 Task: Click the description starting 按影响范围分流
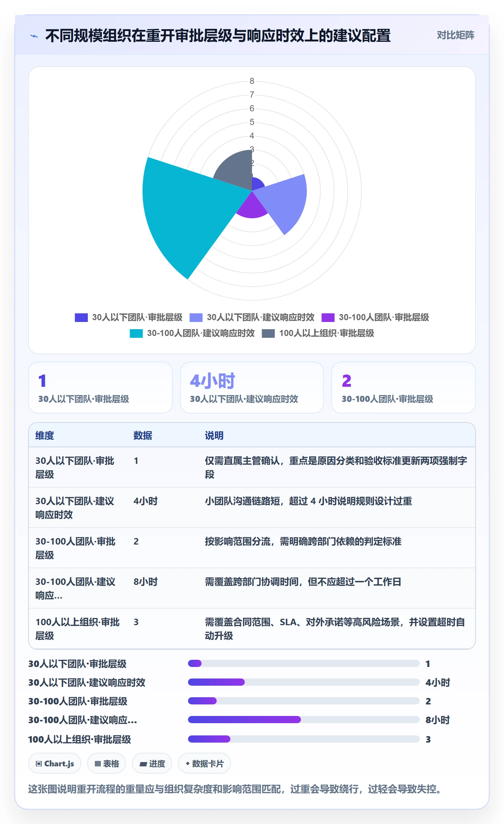point(303,542)
